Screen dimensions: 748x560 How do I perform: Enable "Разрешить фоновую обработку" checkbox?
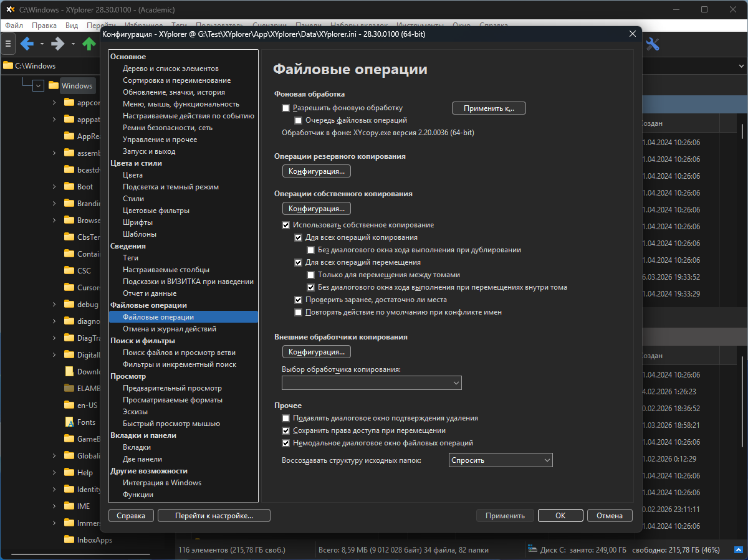[x=286, y=108]
